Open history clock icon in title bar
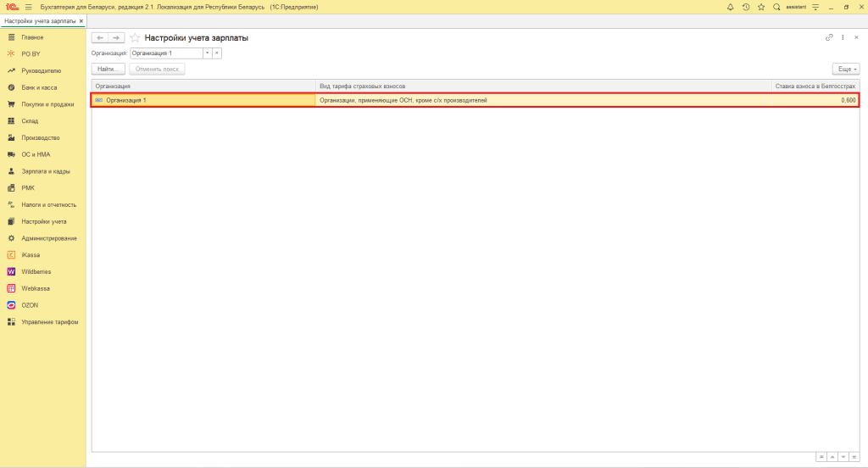The height and width of the screenshot is (468, 868). pos(746,7)
